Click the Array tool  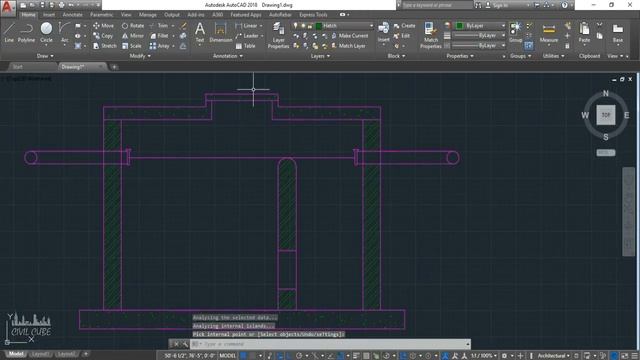pos(160,46)
